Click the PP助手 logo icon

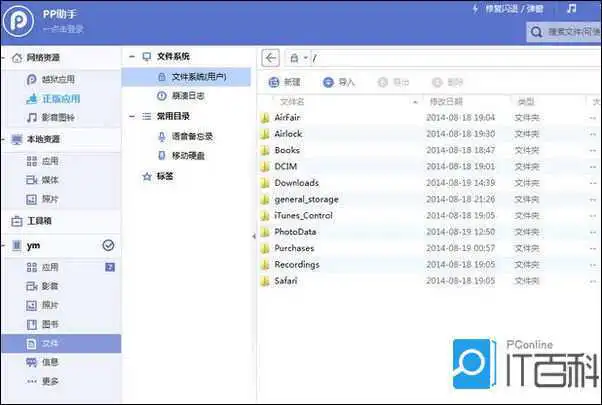pos(18,21)
